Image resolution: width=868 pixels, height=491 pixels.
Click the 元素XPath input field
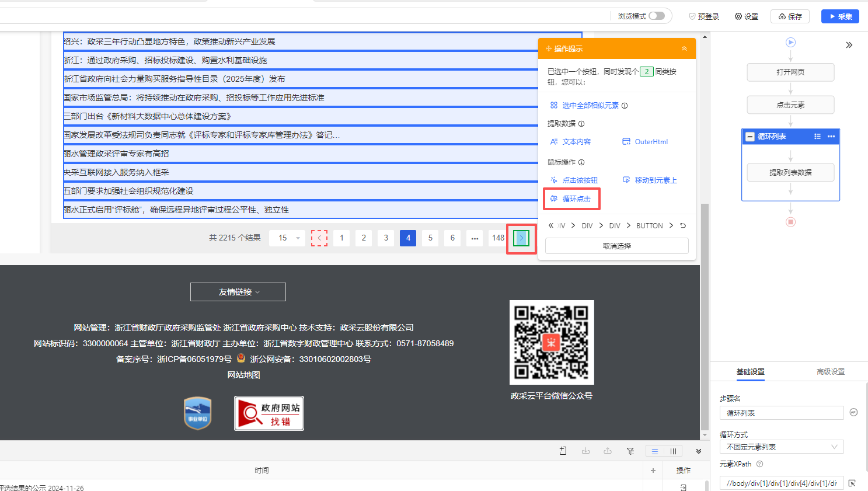782,483
